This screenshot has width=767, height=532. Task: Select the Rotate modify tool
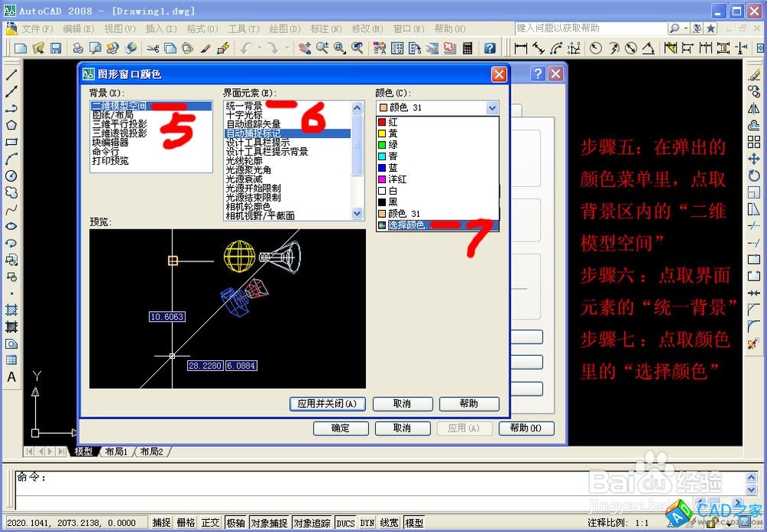click(x=754, y=176)
